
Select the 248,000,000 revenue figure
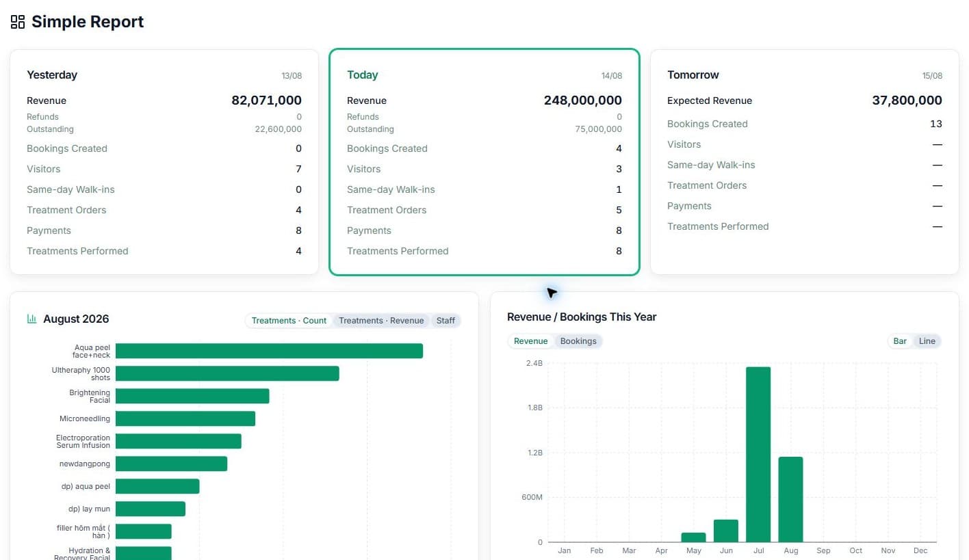click(x=583, y=101)
